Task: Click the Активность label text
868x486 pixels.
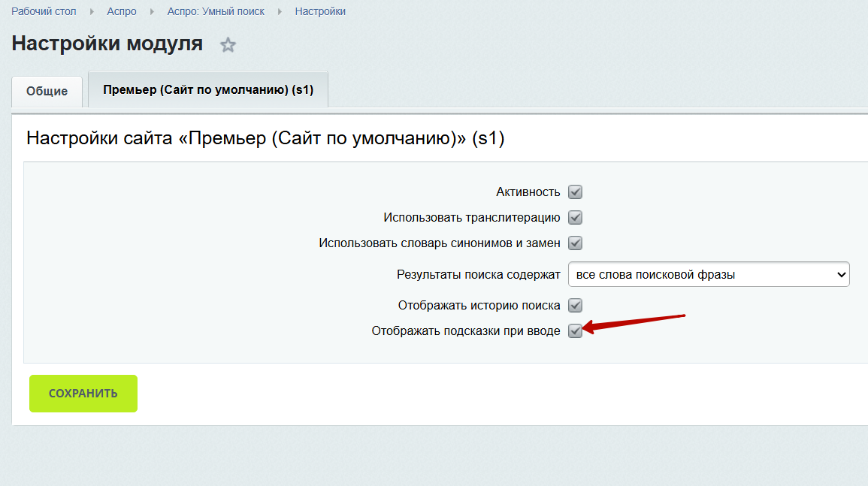Action: (x=528, y=192)
